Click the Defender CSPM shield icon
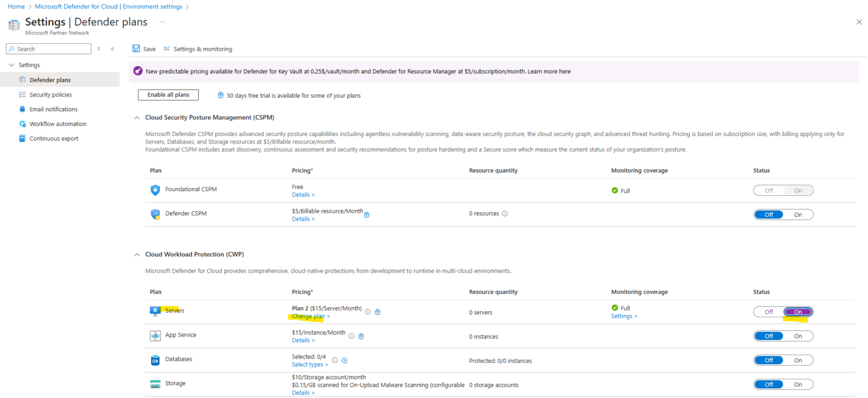 (155, 215)
